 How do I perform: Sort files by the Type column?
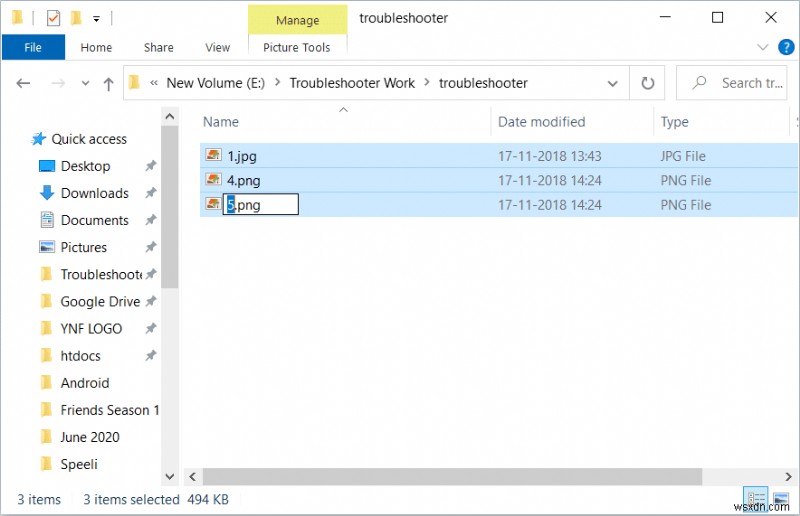point(674,121)
